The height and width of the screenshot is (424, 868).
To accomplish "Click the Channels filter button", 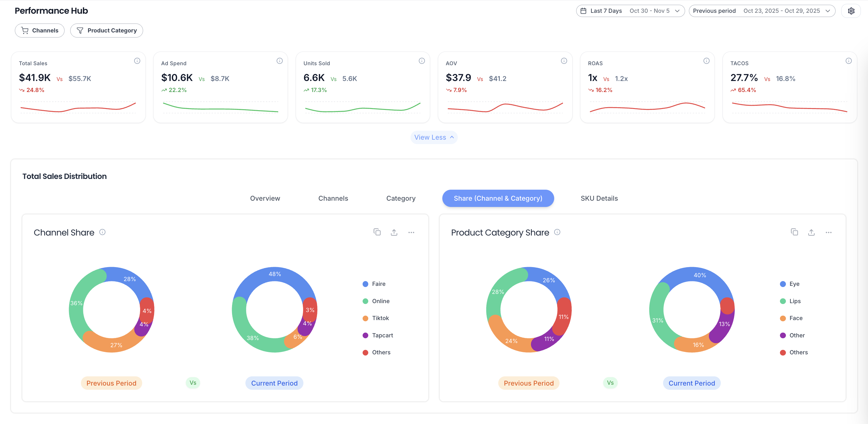I will tap(40, 30).
